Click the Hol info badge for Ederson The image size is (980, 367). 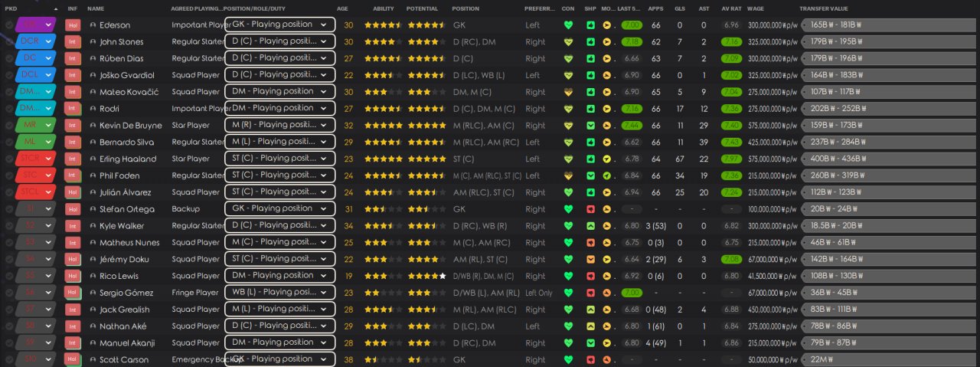tap(73, 25)
